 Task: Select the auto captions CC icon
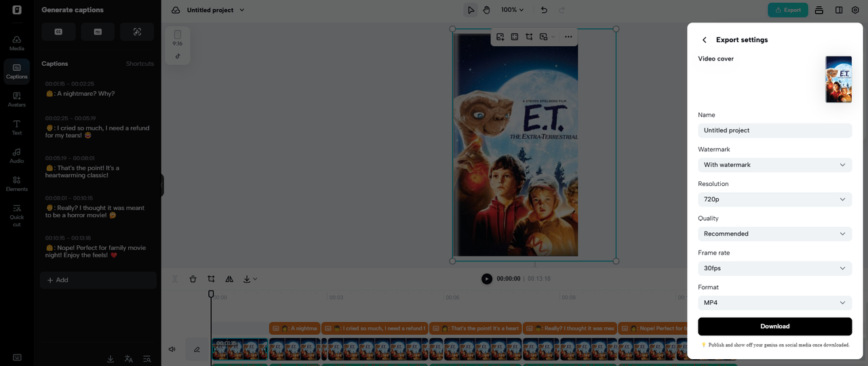coord(58,32)
